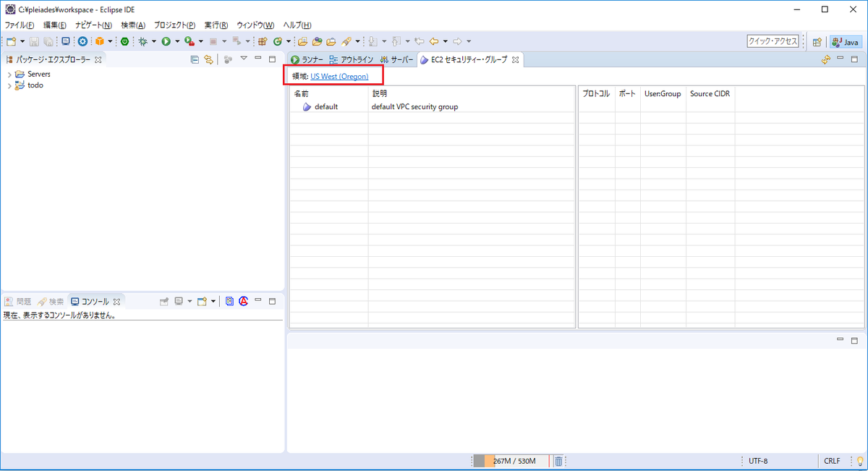Toggle Pin Console icon

[164, 301]
